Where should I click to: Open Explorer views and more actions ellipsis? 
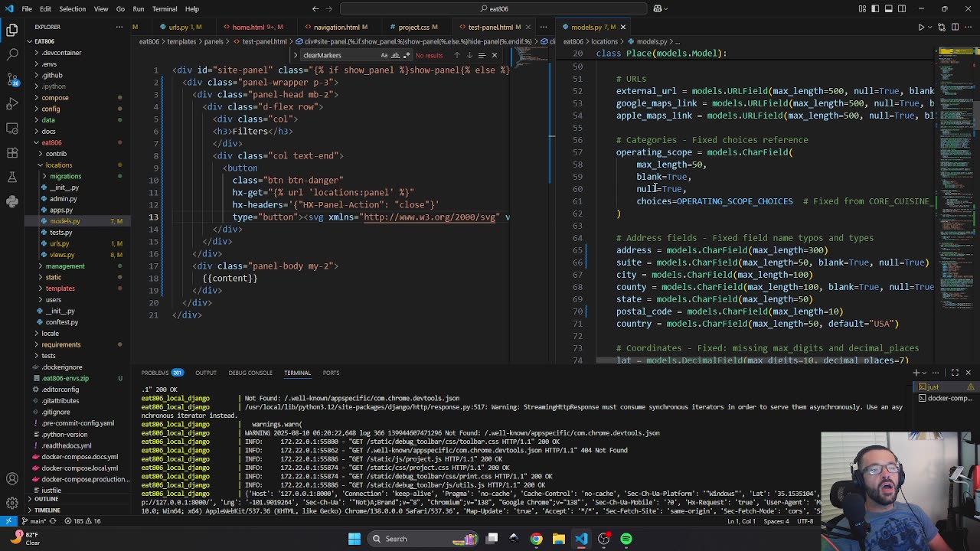click(119, 27)
